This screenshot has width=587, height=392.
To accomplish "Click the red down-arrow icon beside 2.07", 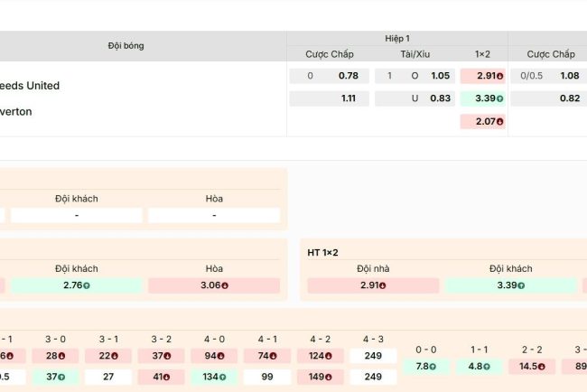I will (x=500, y=121).
